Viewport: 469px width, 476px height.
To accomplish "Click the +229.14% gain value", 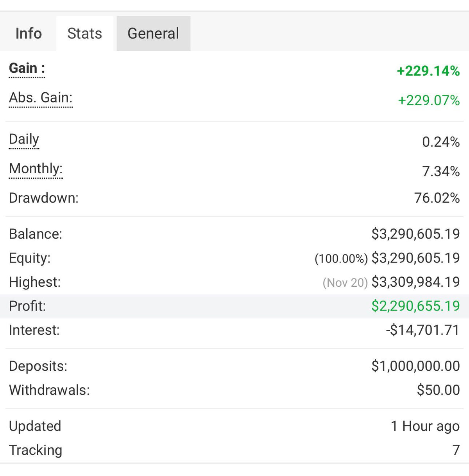I will pos(428,72).
